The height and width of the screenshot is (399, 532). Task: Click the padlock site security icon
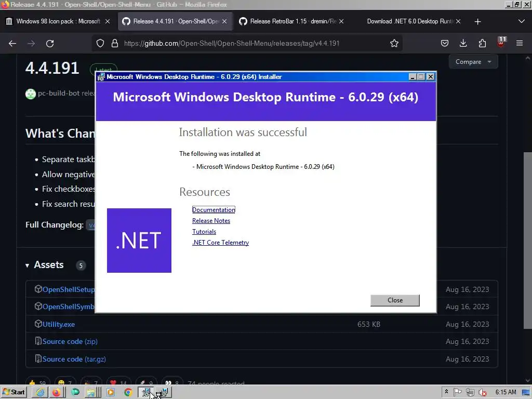click(x=115, y=44)
